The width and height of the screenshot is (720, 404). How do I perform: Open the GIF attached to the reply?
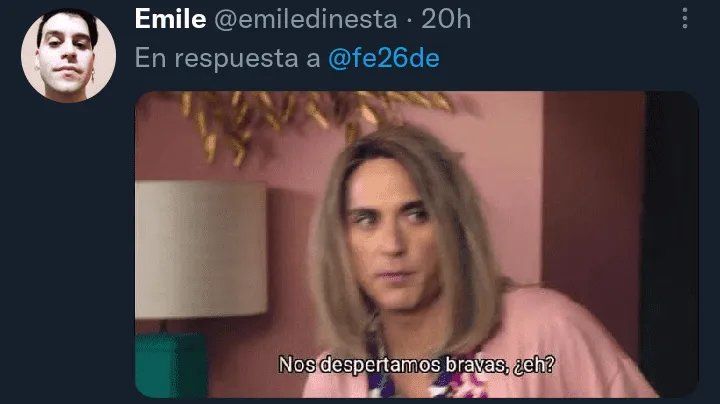416,244
